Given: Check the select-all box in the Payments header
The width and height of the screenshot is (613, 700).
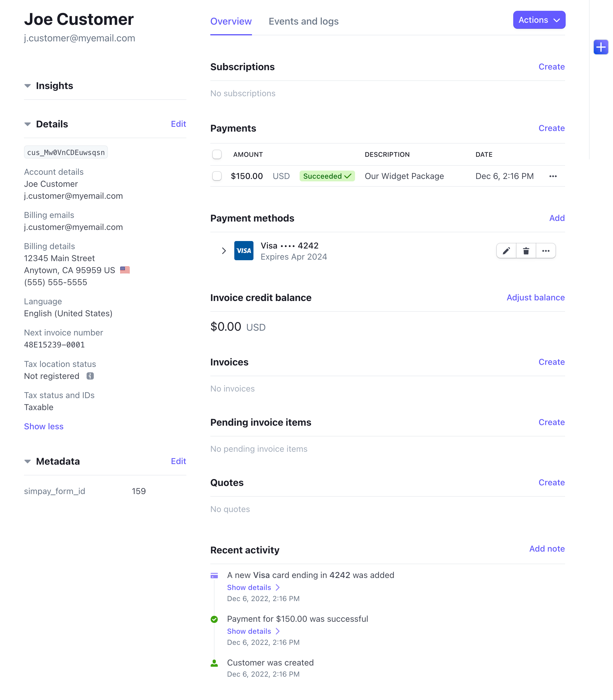Looking at the screenshot, I should click(217, 154).
